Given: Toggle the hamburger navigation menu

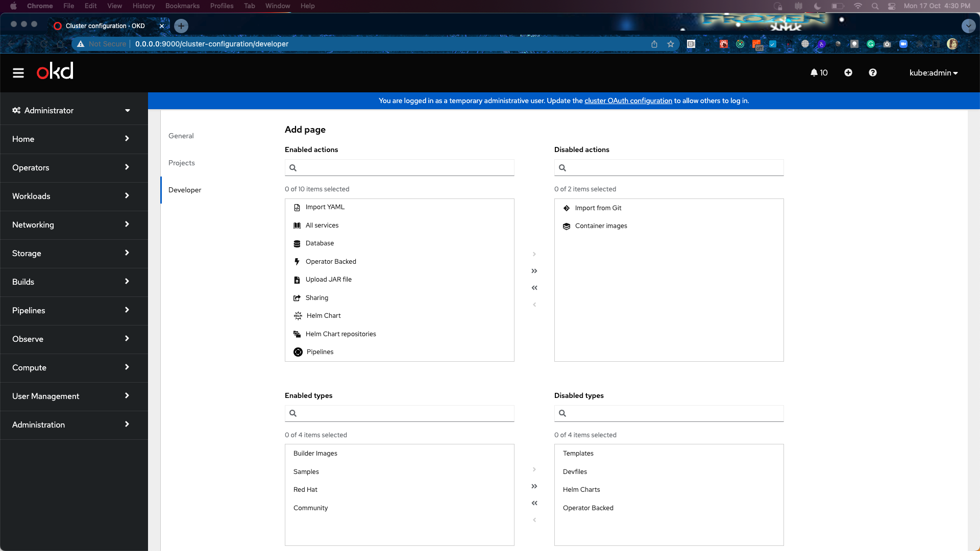Looking at the screenshot, I should (x=18, y=73).
